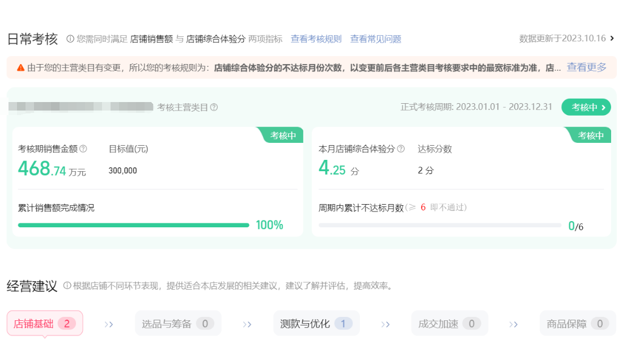The width and height of the screenshot is (644, 339).
Task: Expand the notice with 查看更多
Action: tap(586, 67)
